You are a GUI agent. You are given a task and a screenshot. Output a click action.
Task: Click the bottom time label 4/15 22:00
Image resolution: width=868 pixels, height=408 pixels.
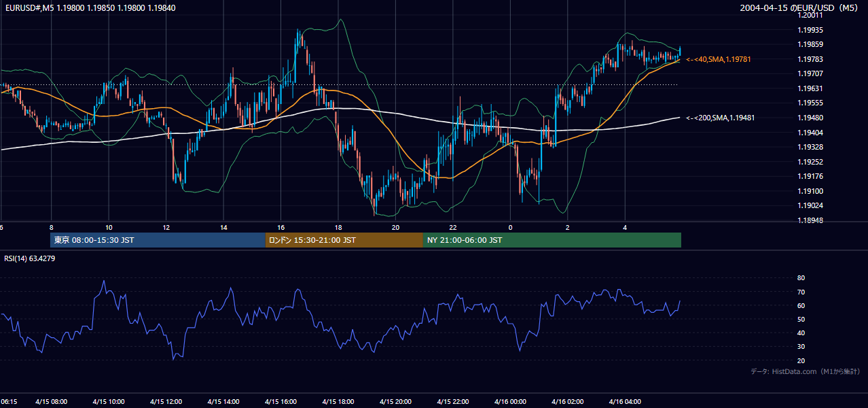(453, 402)
